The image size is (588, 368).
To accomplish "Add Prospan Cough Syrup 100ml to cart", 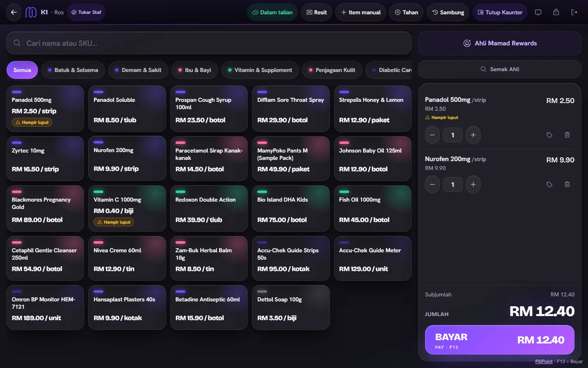I will tap(209, 109).
